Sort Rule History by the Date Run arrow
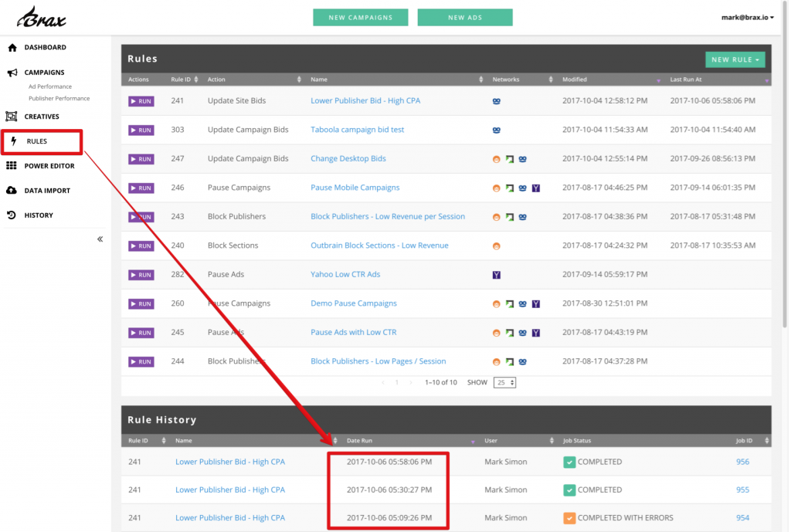Screen dimensions: 791x532 coord(473,442)
